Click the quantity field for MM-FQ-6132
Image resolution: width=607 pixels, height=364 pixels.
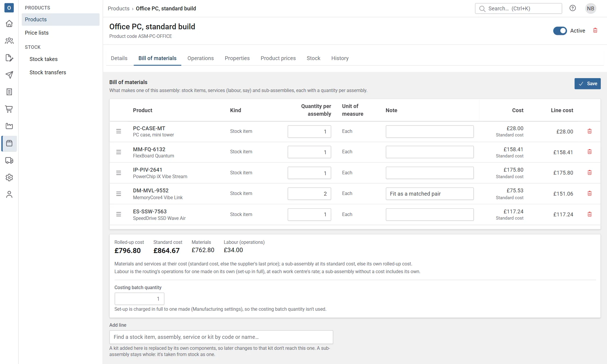309,152
